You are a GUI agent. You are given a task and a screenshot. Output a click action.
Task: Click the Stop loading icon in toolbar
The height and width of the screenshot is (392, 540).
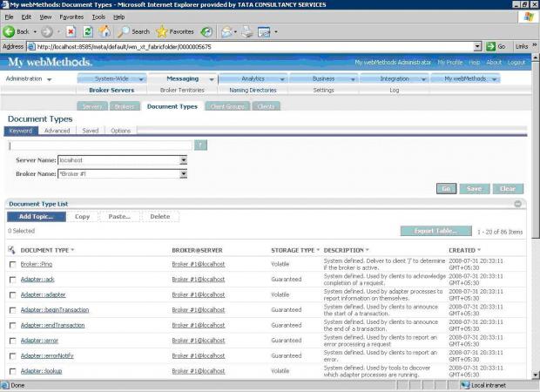coord(71,31)
